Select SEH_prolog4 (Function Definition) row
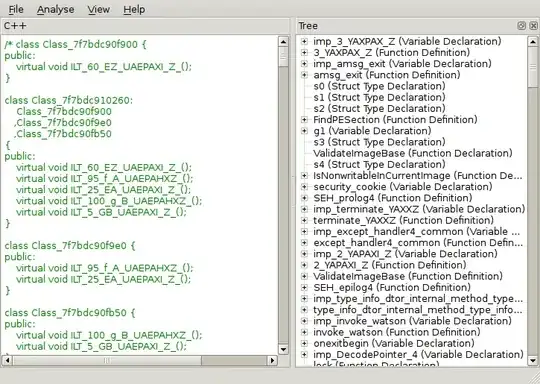Viewport: 540px width, 384px height. (x=393, y=198)
